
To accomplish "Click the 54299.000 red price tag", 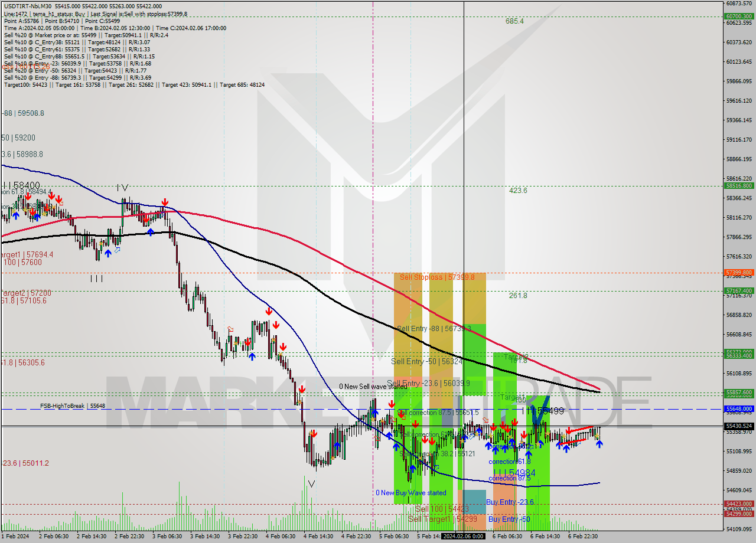I will pyautogui.click(x=739, y=513).
